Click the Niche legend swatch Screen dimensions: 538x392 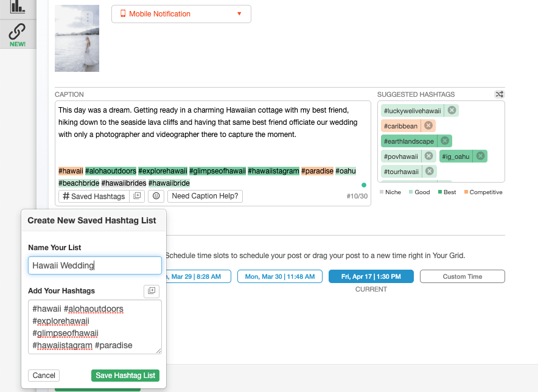pyautogui.click(x=382, y=192)
